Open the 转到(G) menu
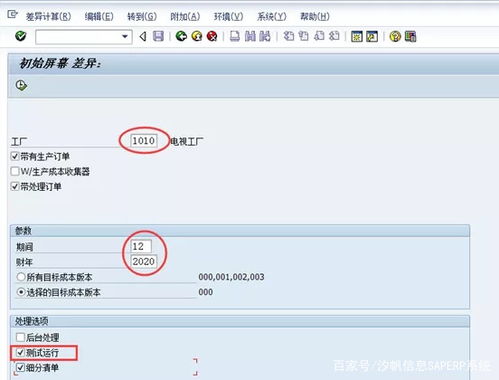The image size is (499, 380). pos(142,16)
